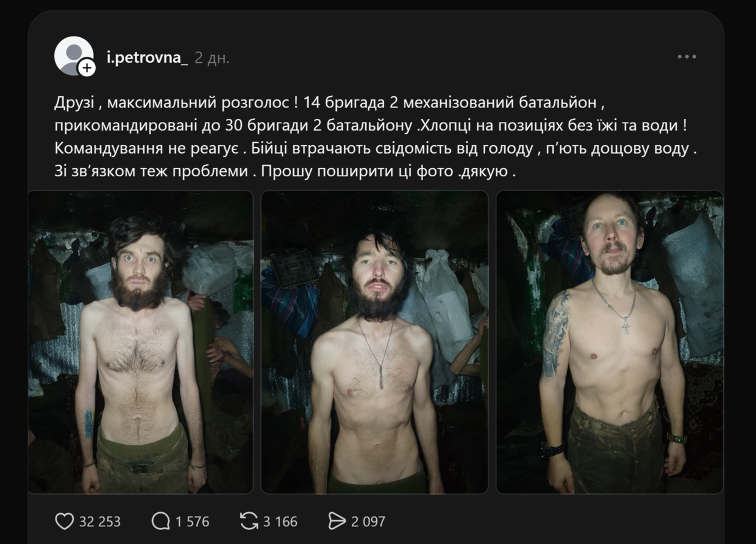Screen dimensions: 756x544
Task: Follow the author via the plus badge
Action: 87,67
